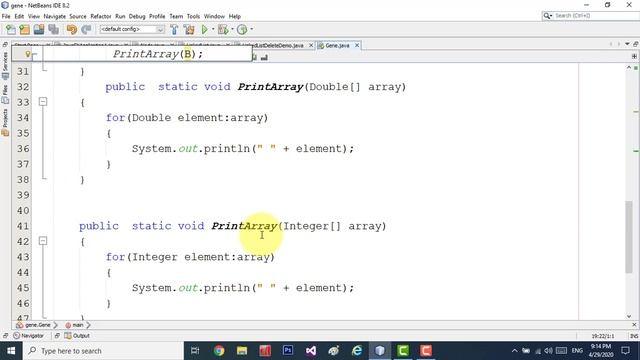The height and width of the screenshot is (360, 640).
Task: Open green Camtasia icon on taskbar
Action: [x=403, y=351]
